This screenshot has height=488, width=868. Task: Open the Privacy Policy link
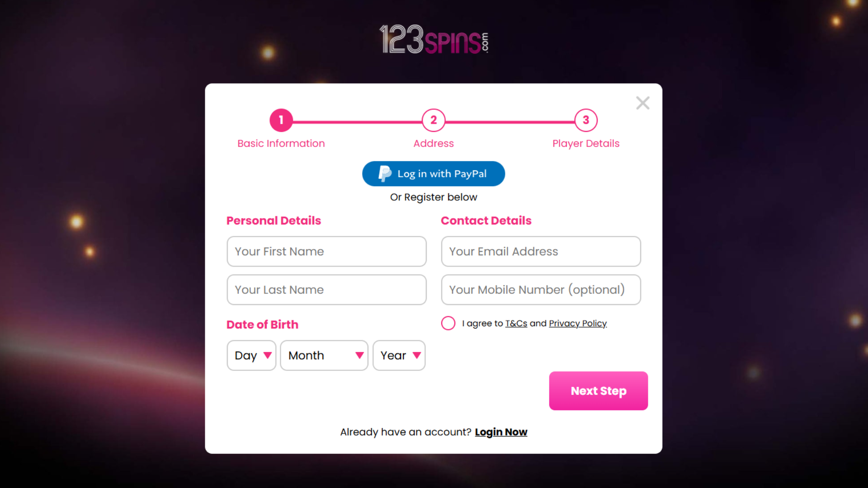[577, 324]
